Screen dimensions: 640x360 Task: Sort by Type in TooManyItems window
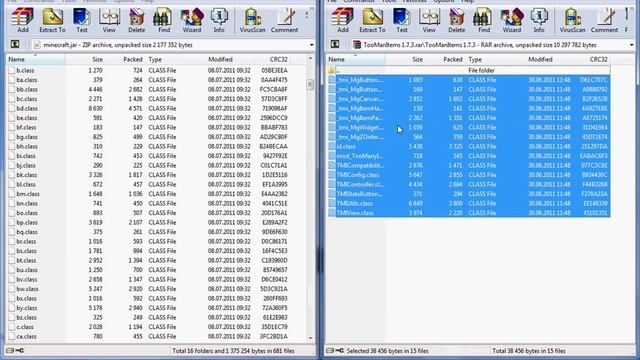495,60
